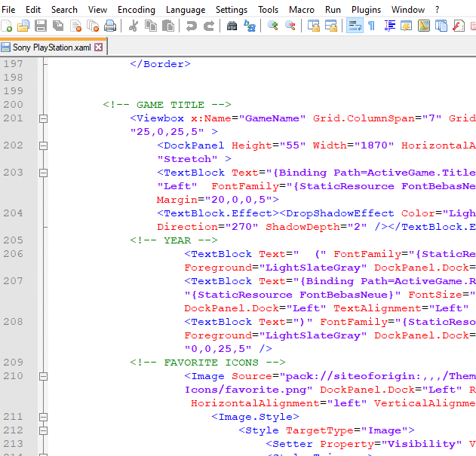Image resolution: width=476 pixels, height=456 pixels.
Task: Redo change with the Redo arrow
Action: click(x=208, y=26)
